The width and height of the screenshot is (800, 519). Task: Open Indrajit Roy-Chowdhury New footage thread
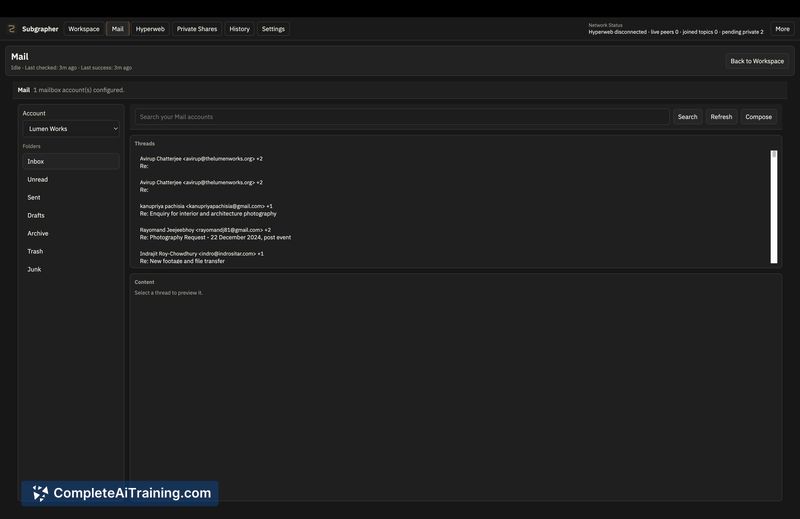pos(452,257)
